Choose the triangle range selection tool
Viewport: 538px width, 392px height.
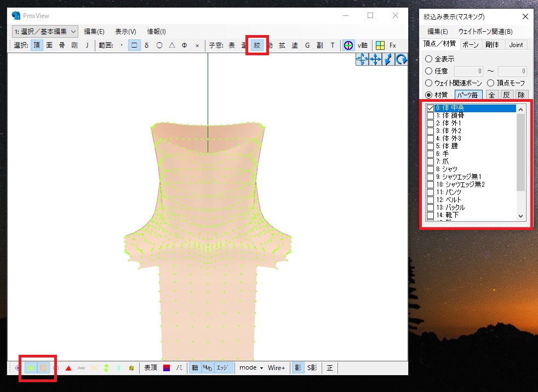pos(172,45)
